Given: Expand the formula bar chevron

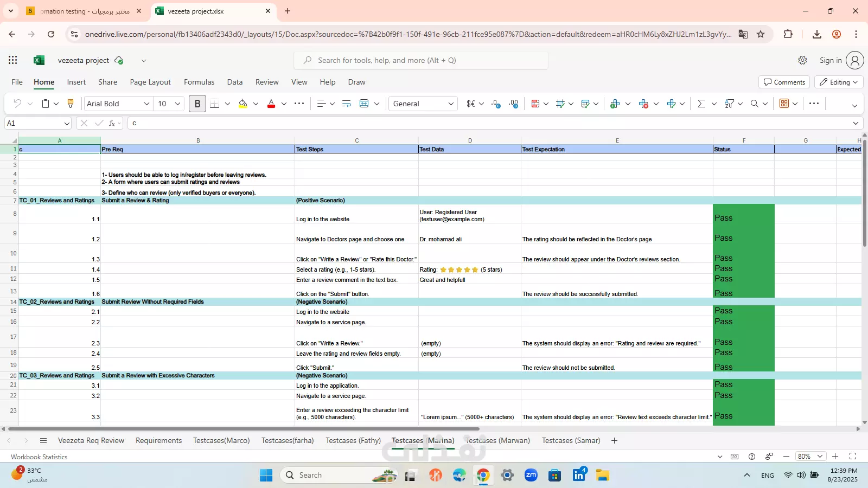Looking at the screenshot, I should [x=856, y=124].
